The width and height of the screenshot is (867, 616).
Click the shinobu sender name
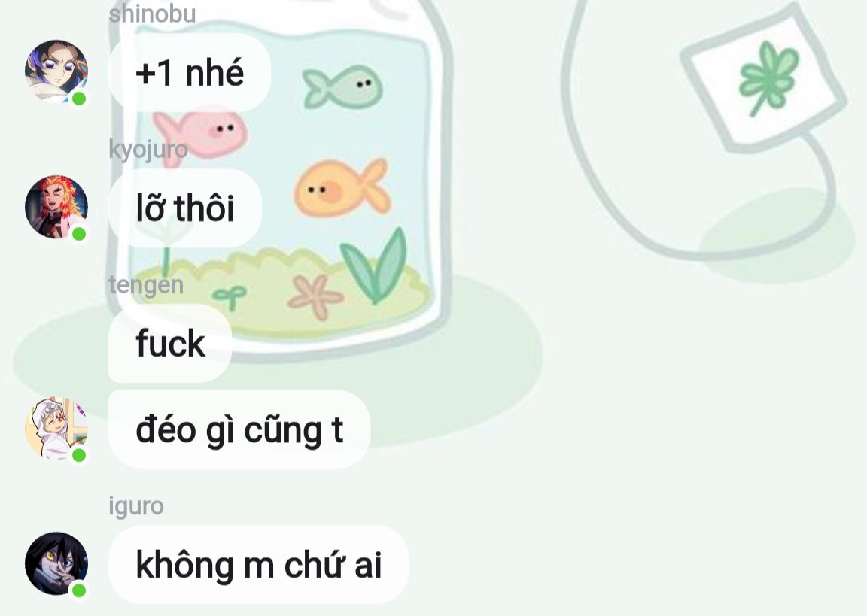pyautogui.click(x=152, y=14)
